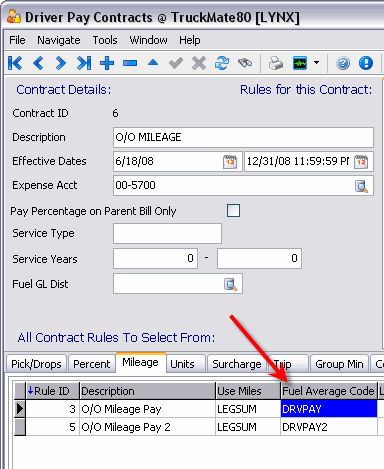Go to first record navigation arrow
Screen dimensions: 384x469
pos(15,63)
